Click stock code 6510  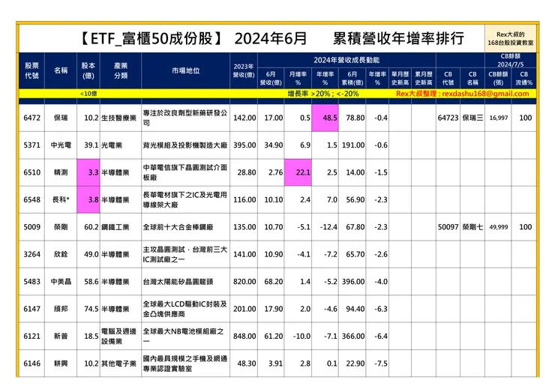[31, 172]
